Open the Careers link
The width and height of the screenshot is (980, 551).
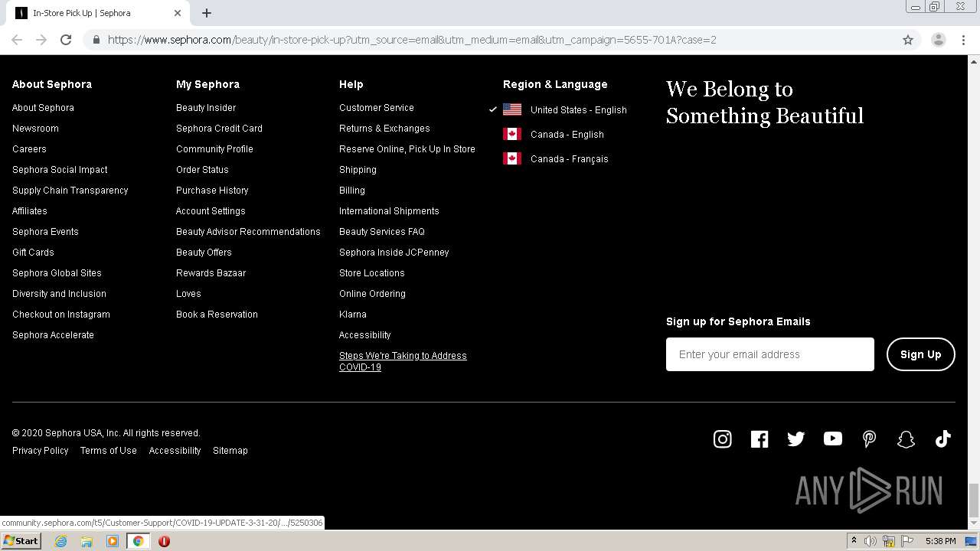tap(29, 149)
